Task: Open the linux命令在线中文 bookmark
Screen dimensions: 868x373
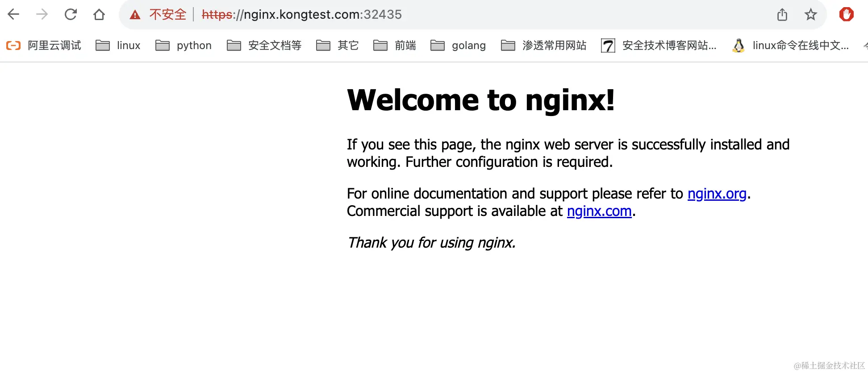Action: 791,46
